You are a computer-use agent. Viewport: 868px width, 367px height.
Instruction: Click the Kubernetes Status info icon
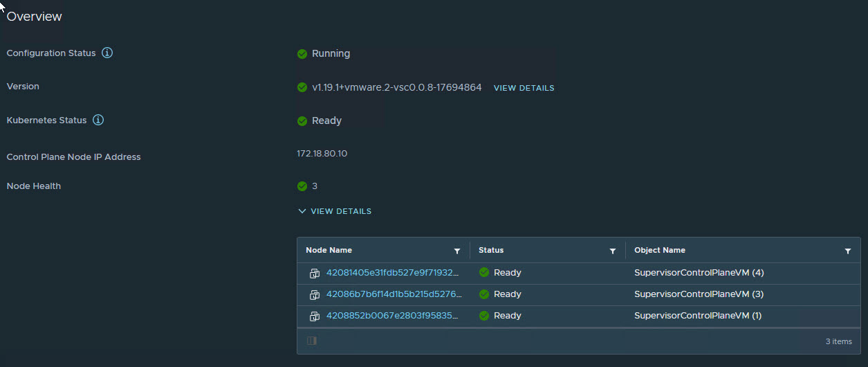pos(98,120)
